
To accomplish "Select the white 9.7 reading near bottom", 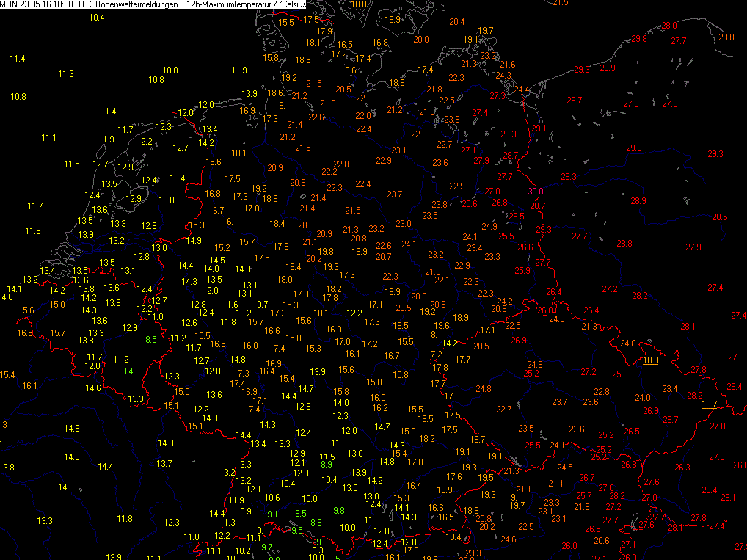I will pyautogui.click(x=267, y=547).
